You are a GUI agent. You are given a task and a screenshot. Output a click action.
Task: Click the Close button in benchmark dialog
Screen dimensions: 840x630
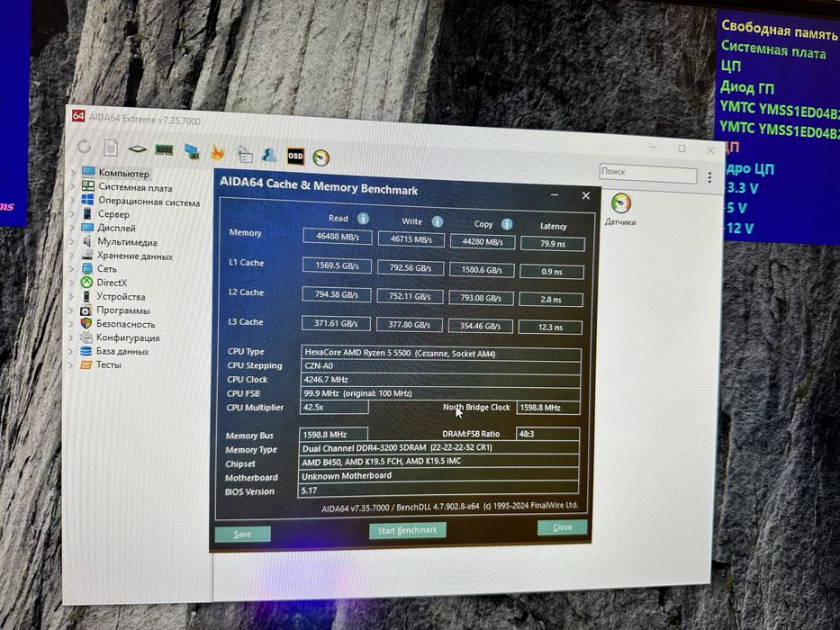(x=562, y=527)
